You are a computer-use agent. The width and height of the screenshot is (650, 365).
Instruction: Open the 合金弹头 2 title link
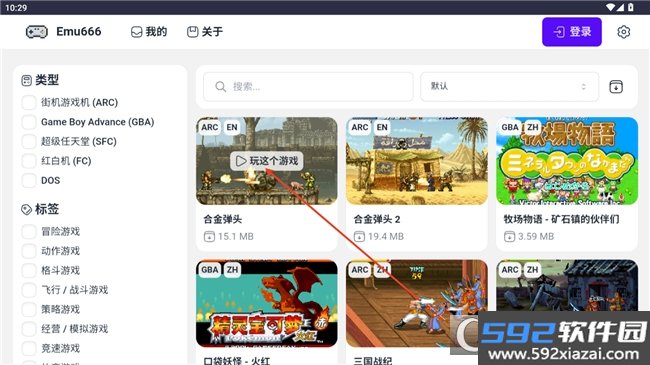377,219
